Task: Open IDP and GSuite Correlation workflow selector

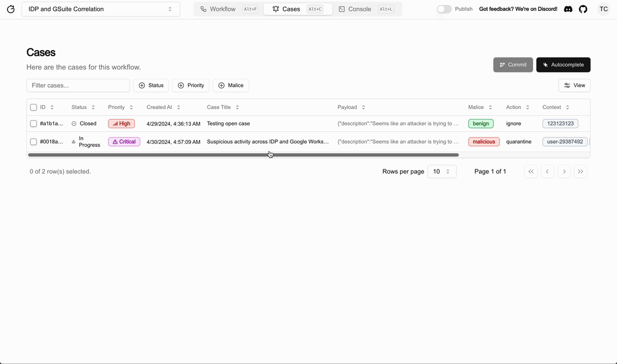Action: 101,9
